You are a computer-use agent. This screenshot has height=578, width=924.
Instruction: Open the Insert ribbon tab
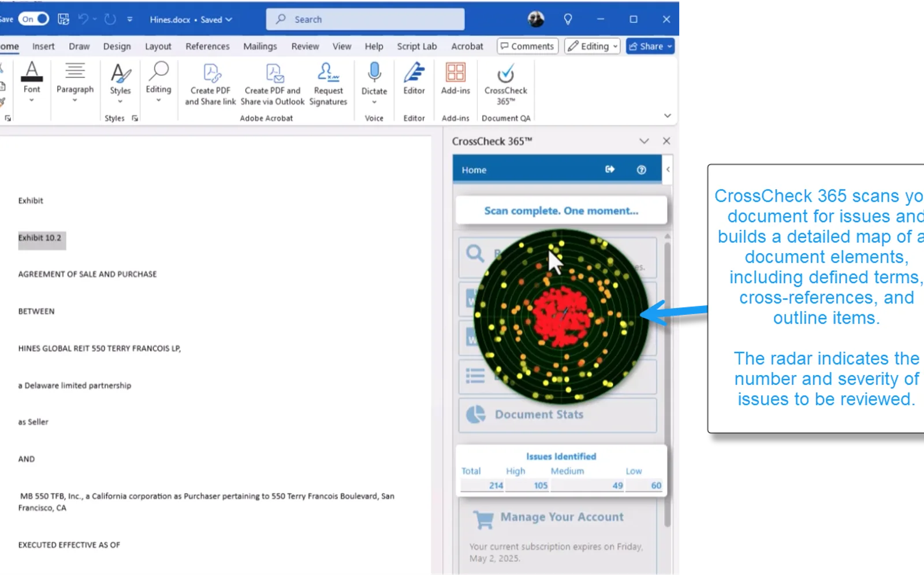[x=43, y=46]
